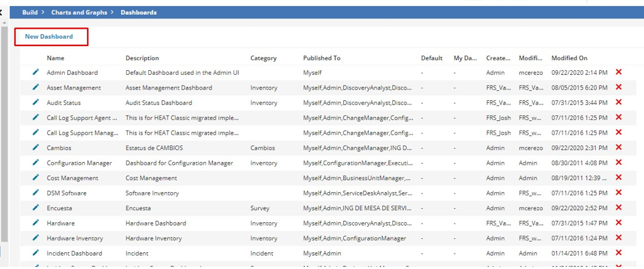
Task: Edit the Admin Dashboard with pencil icon
Action: (35, 72)
